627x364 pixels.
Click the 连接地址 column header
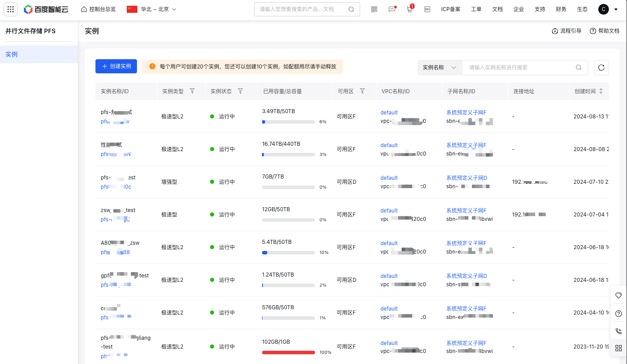(524, 91)
